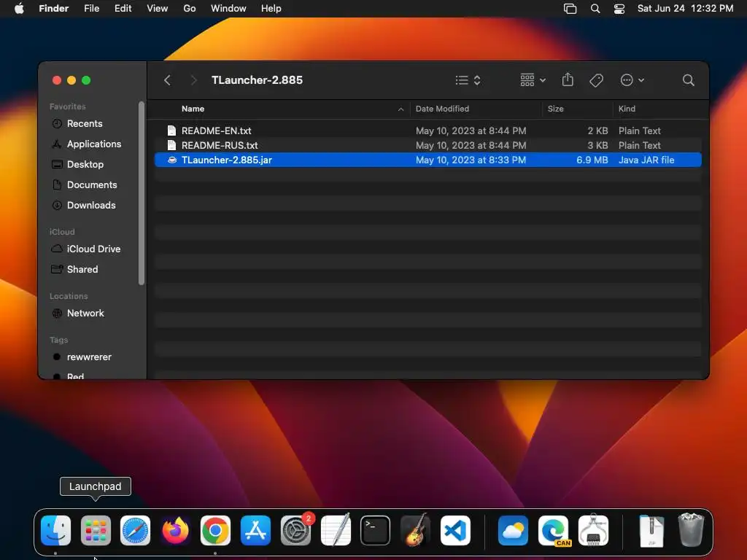Click the green zoom window button
This screenshot has width=747, height=560.
click(86, 80)
